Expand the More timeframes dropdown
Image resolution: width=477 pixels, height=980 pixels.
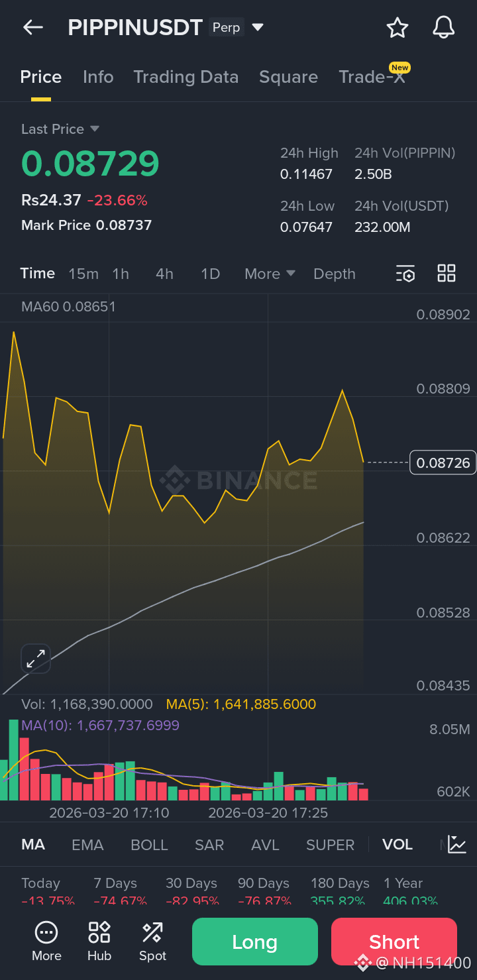click(270, 274)
